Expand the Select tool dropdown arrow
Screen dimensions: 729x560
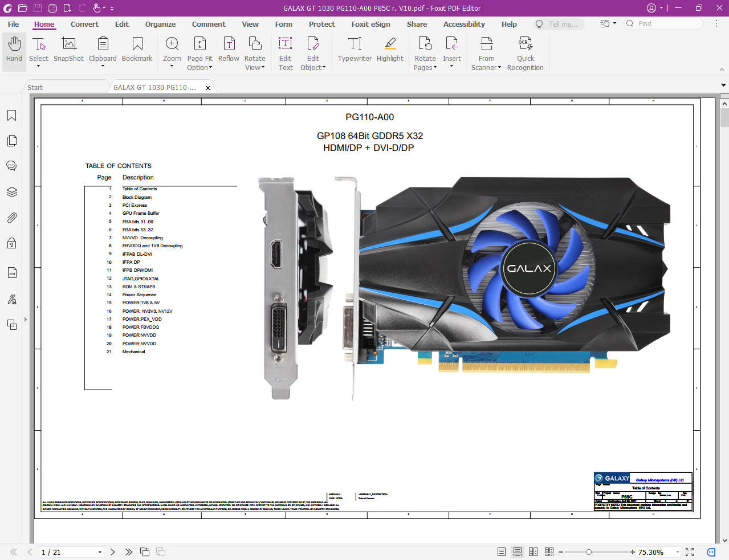click(39, 67)
